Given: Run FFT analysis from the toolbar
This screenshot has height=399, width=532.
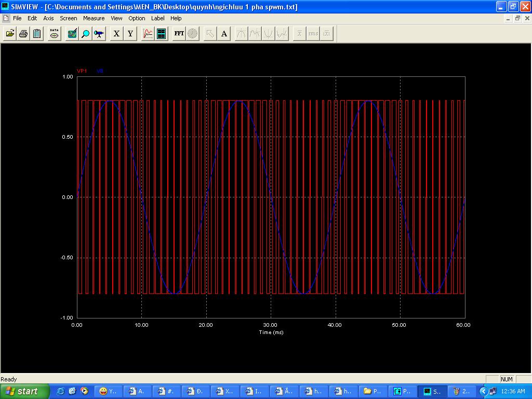Looking at the screenshot, I should 179,34.
